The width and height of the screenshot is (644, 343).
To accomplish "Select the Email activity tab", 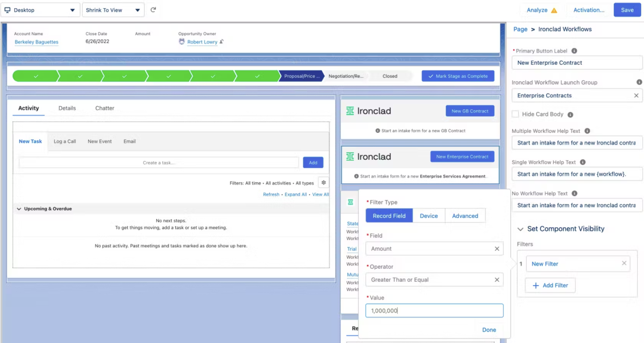I will pos(130,141).
